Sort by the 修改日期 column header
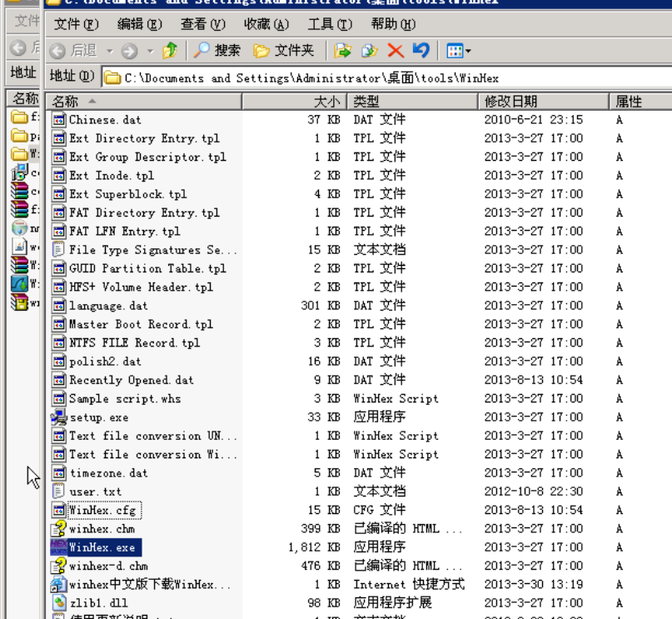This screenshot has height=619, width=672. [544, 102]
